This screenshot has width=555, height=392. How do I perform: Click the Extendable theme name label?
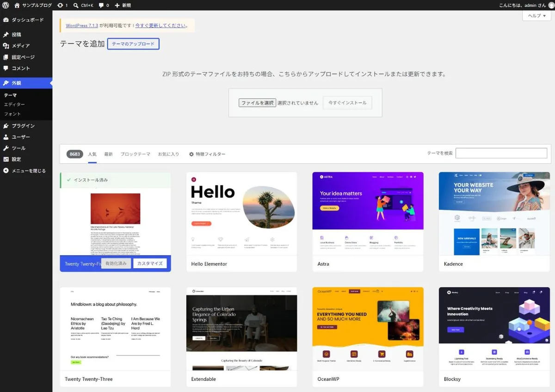(x=203, y=379)
